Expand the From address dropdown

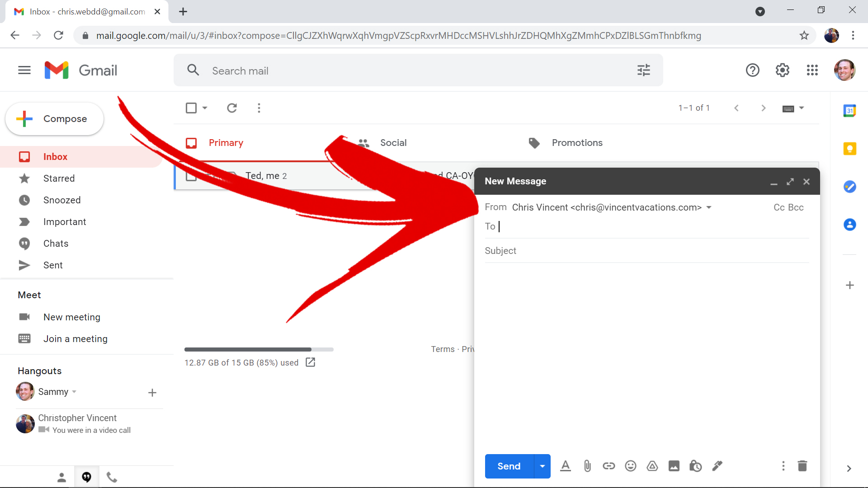(x=709, y=207)
